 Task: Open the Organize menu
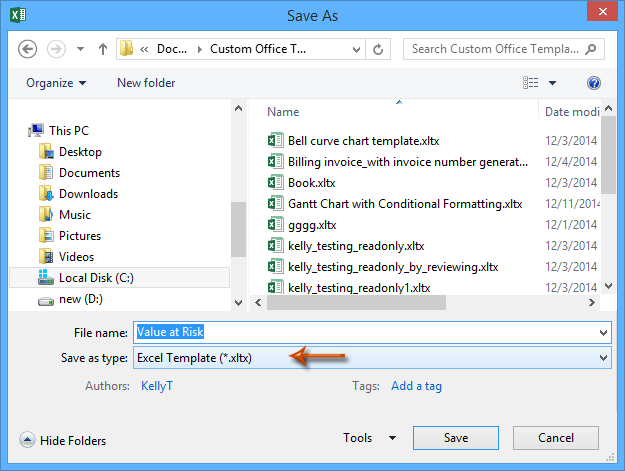(x=56, y=83)
